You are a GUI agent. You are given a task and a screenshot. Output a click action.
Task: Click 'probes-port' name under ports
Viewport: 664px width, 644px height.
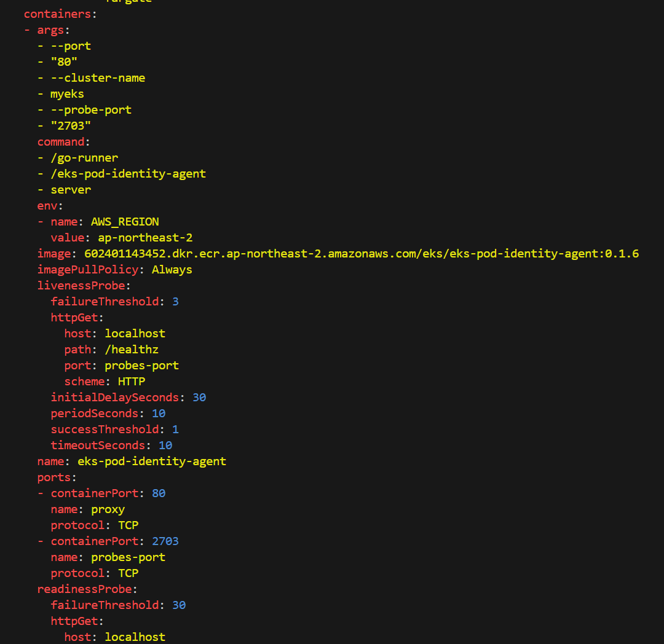[x=128, y=557]
